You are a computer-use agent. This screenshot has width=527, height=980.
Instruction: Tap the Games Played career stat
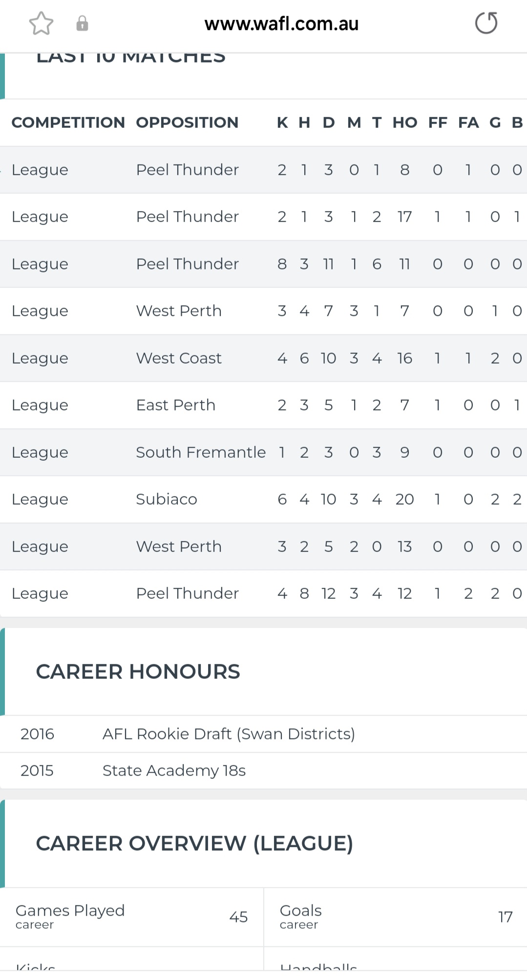[x=132, y=917]
